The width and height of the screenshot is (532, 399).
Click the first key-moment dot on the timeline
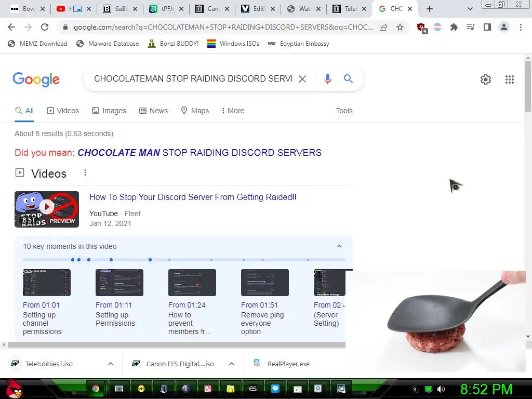tap(73, 260)
